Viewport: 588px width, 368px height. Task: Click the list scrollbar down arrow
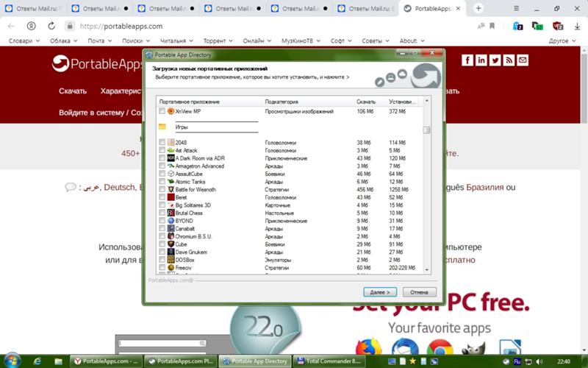[x=426, y=269]
